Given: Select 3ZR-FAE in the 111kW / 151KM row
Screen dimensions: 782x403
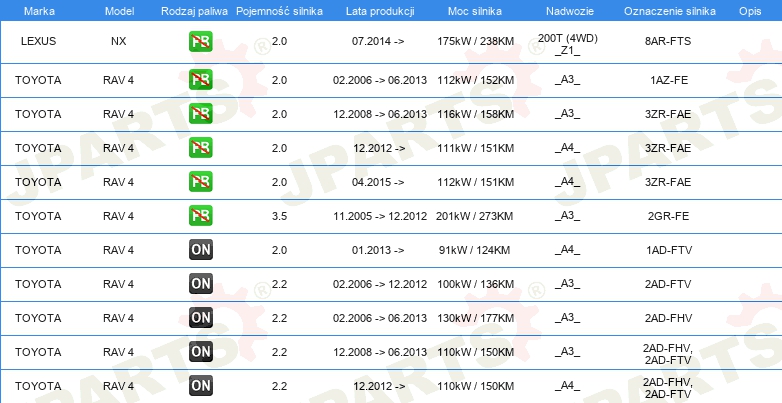Looking at the screenshot, I should click(668, 148).
